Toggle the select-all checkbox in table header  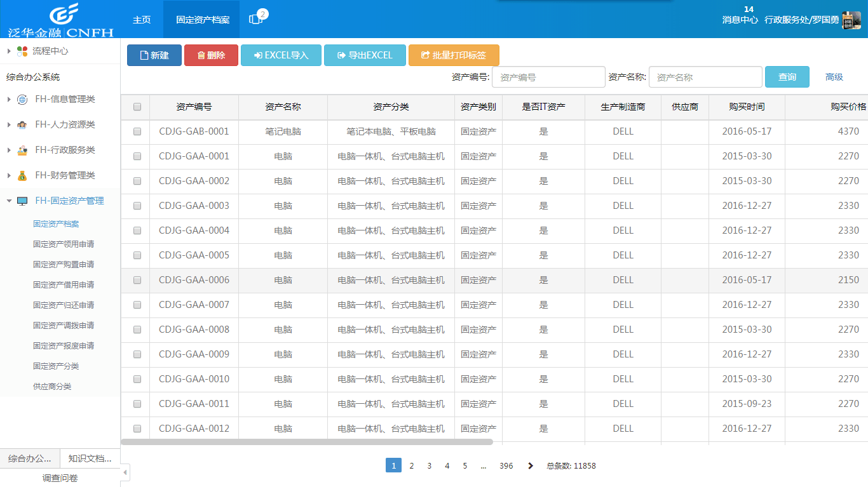(137, 107)
